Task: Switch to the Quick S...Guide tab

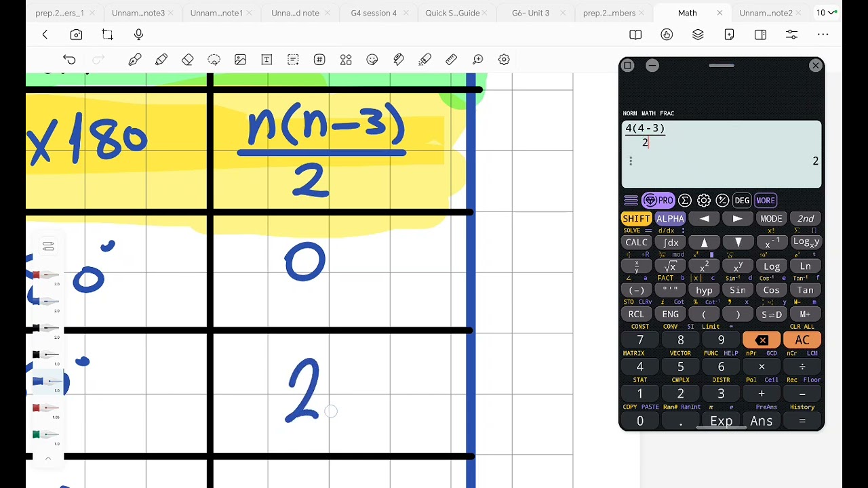Action: tap(452, 13)
